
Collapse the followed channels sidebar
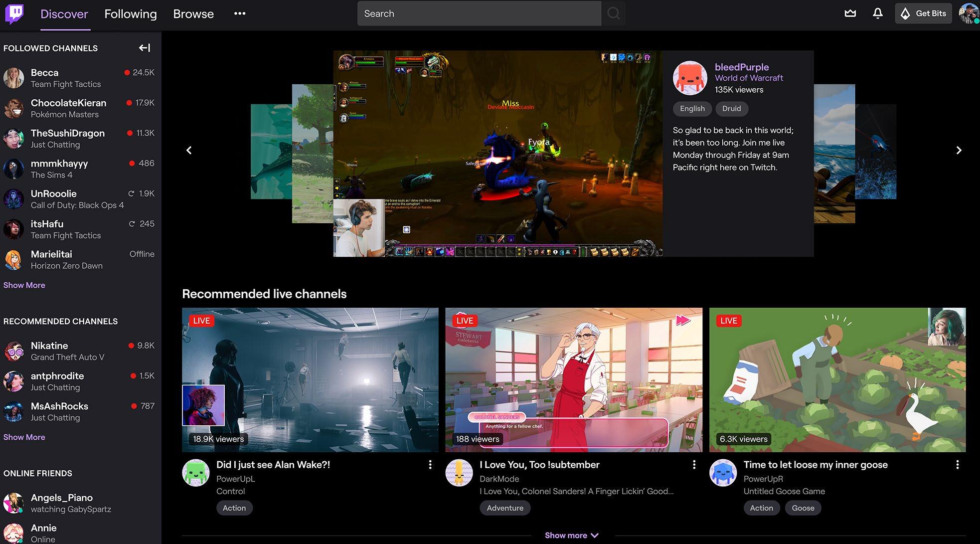pos(145,48)
